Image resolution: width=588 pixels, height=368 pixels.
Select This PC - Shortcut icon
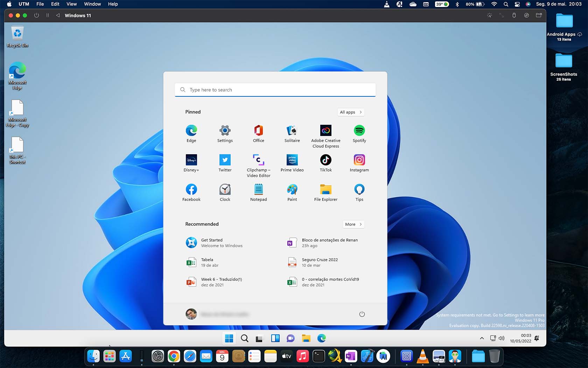[17, 151]
